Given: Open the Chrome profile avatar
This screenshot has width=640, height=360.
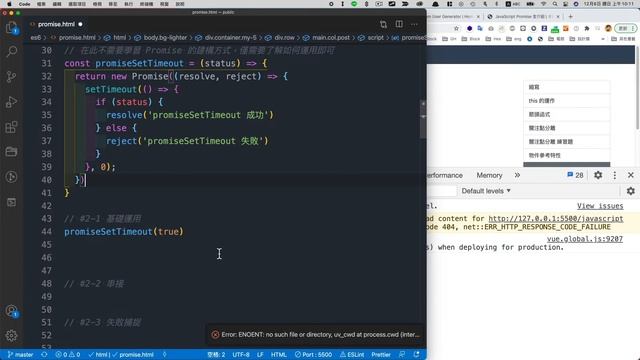Looking at the screenshot, I should (x=608, y=28).
